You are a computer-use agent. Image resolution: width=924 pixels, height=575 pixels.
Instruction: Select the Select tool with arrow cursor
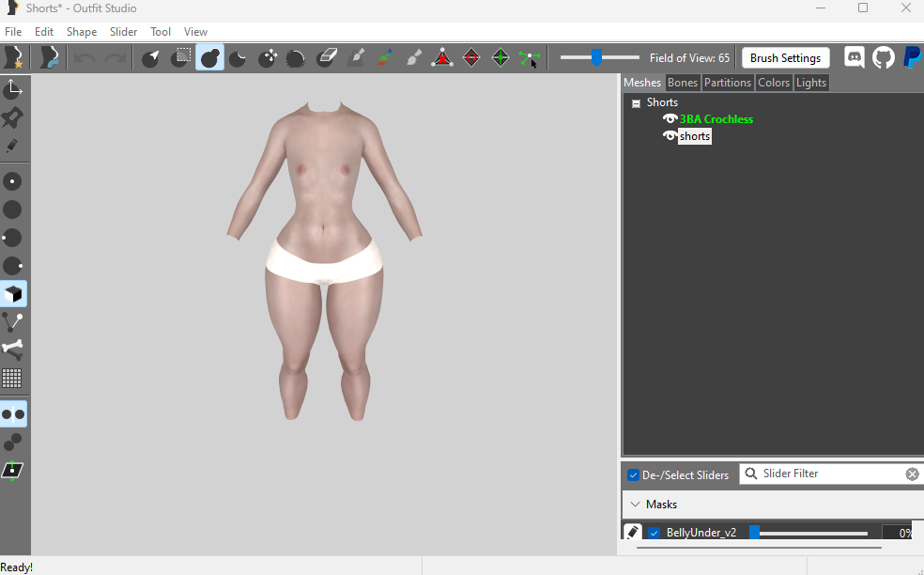click(x=151, y=58)
